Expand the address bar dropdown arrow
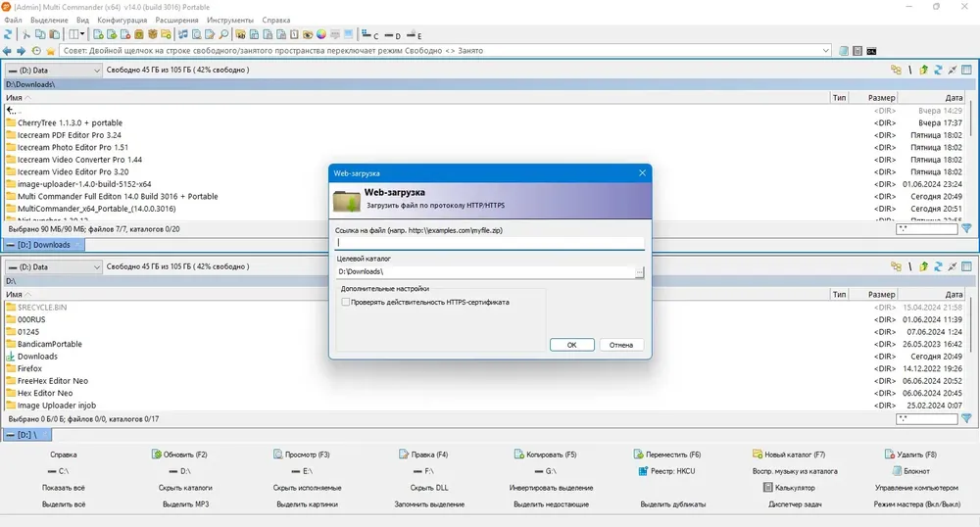 click(825, 51)
